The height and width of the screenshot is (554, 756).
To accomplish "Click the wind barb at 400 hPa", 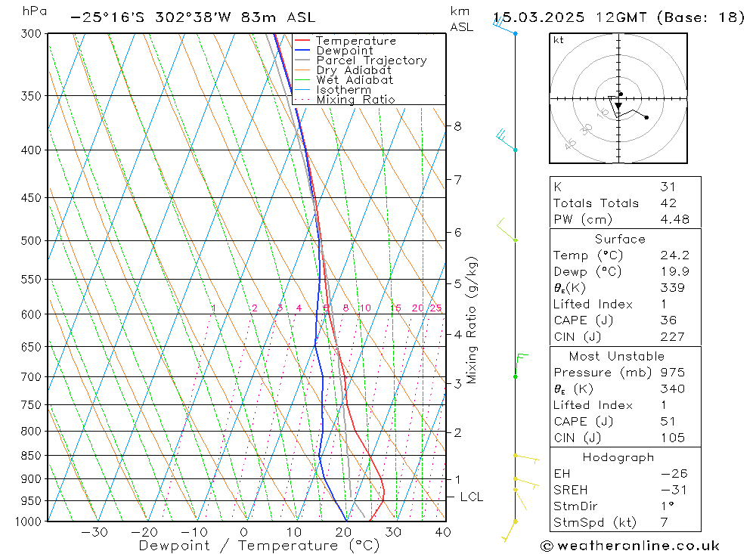I will pyautogui.click(x=507, y=141).
